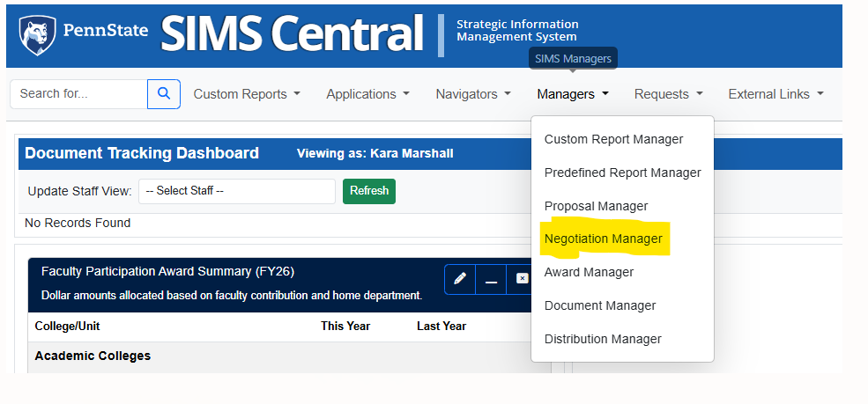Open the Navigators dropdown menu
The height and width of the screenshot is (404, 868).
[x=473, y=94]
